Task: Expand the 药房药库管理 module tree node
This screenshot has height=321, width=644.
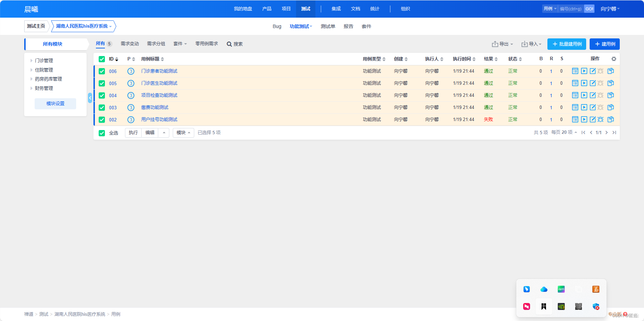Action: click(32, 79)
